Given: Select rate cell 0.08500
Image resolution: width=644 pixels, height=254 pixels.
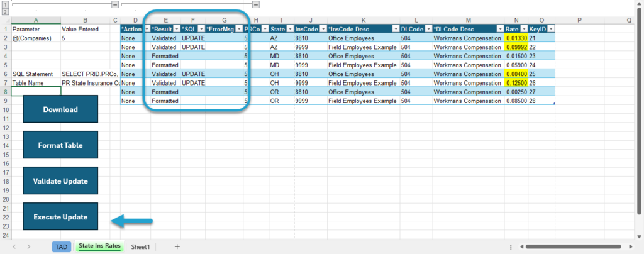Looking at the screenshot, I should (516, 101).
